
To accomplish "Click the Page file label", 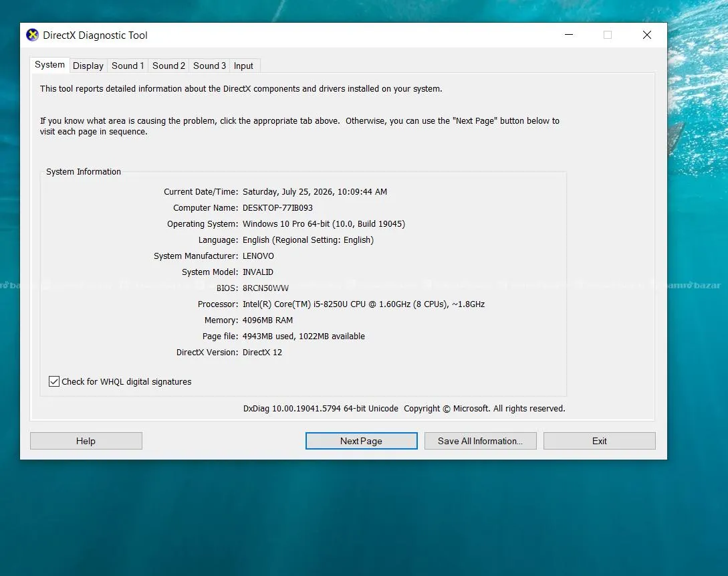I will tap(220, 337).
